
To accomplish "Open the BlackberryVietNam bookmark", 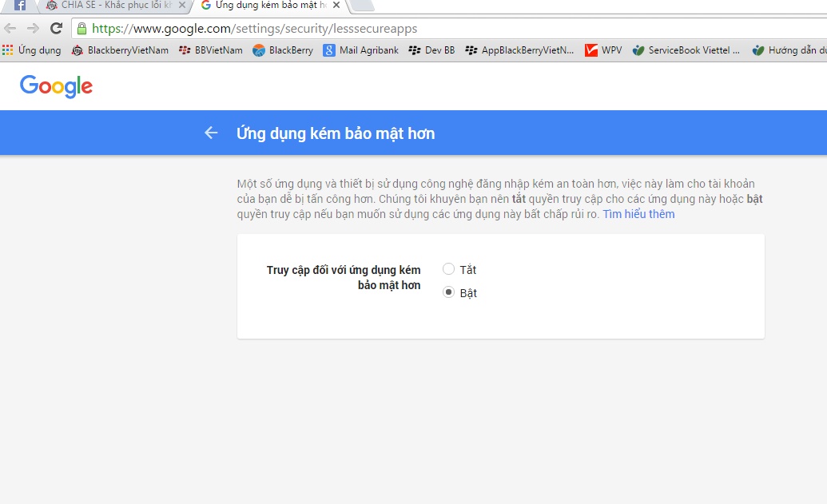I will point(120,50).
